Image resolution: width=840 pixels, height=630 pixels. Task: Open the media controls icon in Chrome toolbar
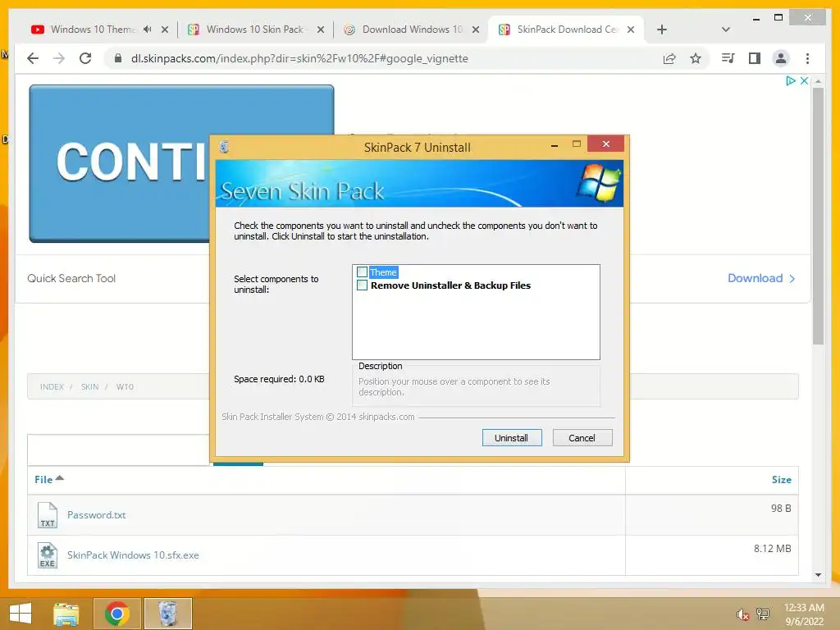(728, 58)
